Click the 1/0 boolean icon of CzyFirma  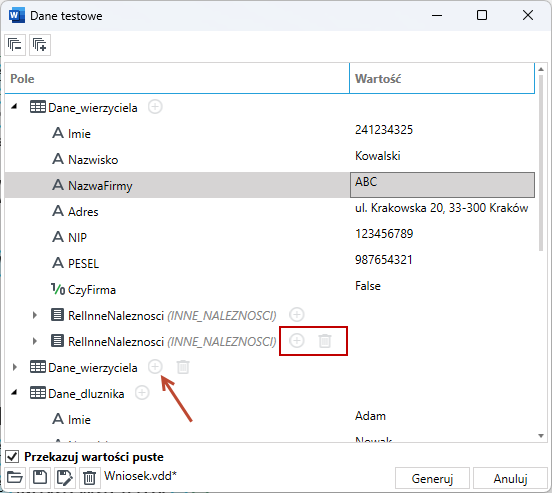[x=58, y=289]
